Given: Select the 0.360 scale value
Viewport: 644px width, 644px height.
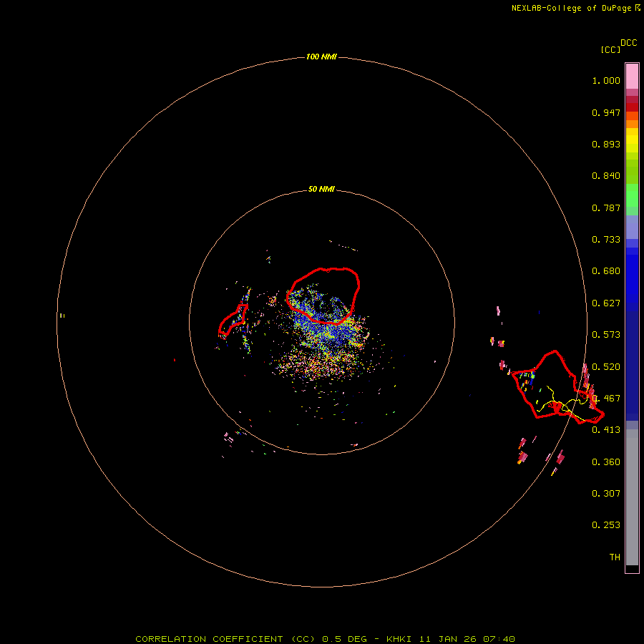Looking at the screenshot, I should coord(606,462).
